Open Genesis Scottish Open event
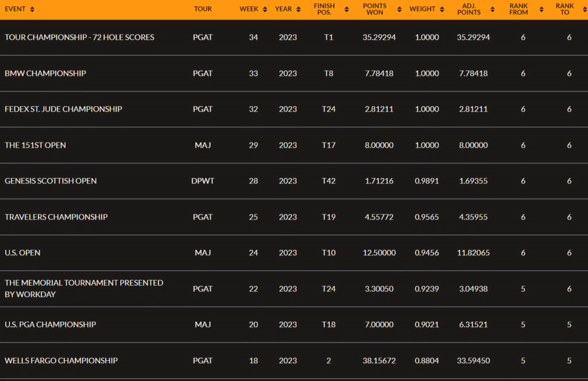 click(51, 180)
